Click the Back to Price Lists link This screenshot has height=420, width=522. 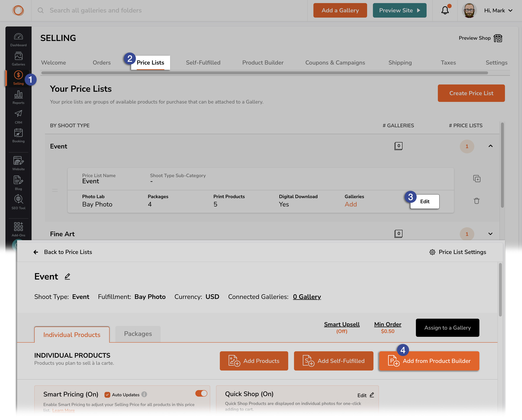(68, 252)
